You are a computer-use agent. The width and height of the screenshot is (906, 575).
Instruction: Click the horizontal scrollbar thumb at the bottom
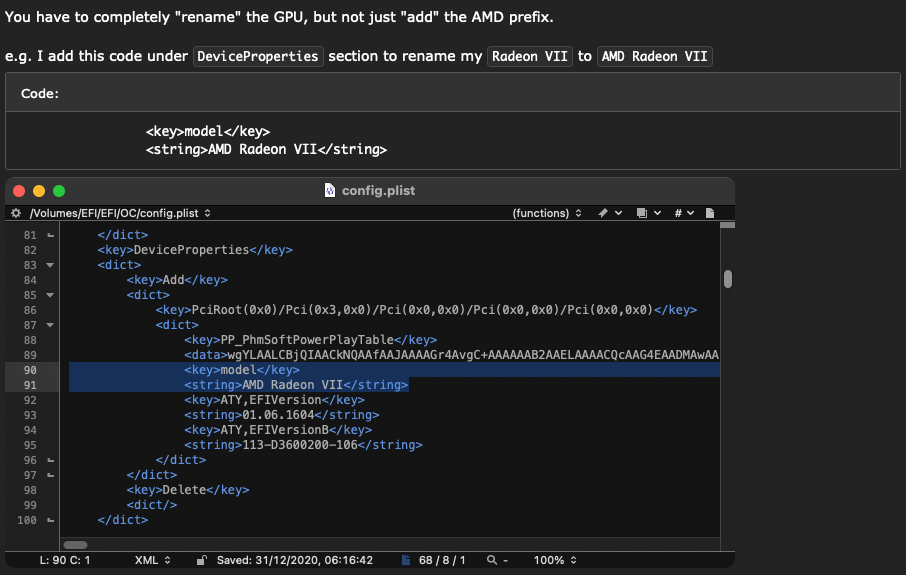pyautogui.click(x=75, y=545)
